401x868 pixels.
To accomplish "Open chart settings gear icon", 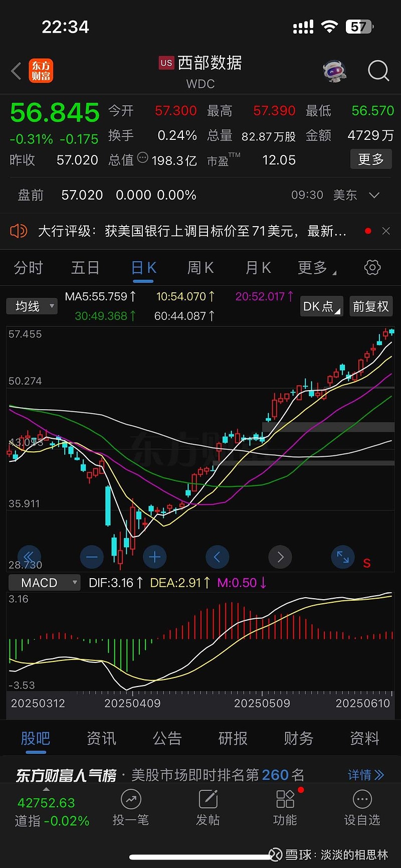I will click(372, 267).
